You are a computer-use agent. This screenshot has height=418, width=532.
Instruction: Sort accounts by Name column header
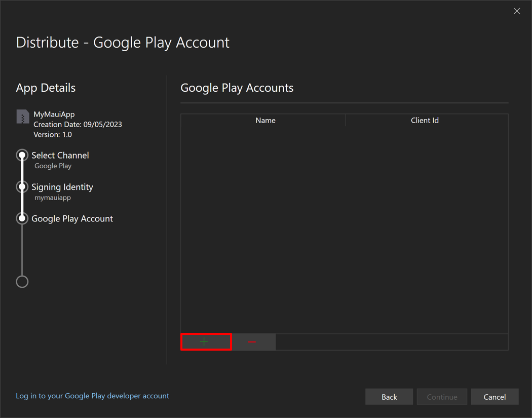263,121
